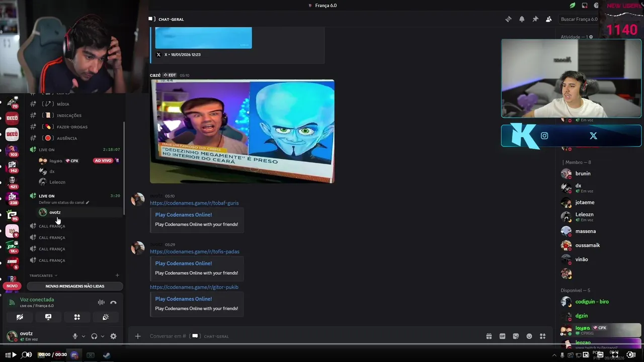Open the sticker picker

(516, 336)
